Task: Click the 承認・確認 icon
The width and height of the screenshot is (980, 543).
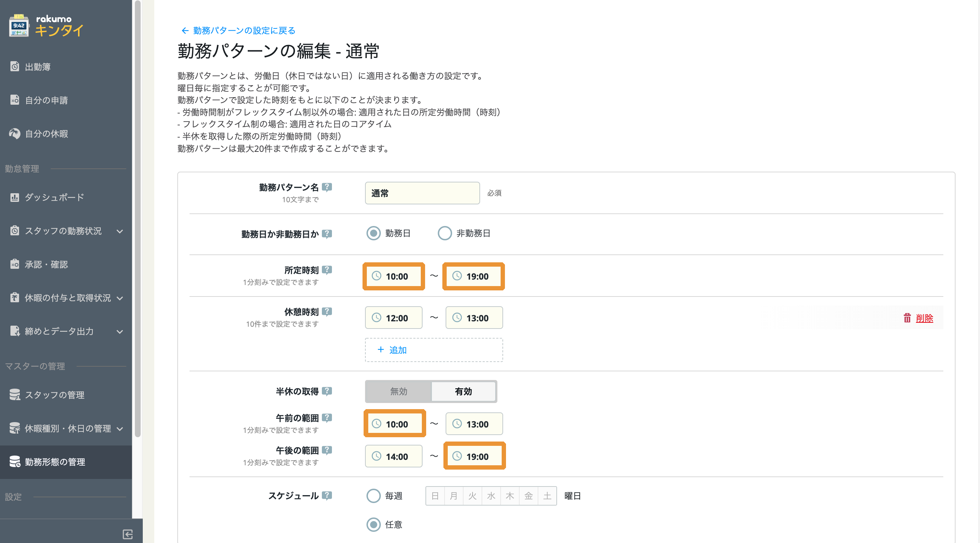Action: 14,264
